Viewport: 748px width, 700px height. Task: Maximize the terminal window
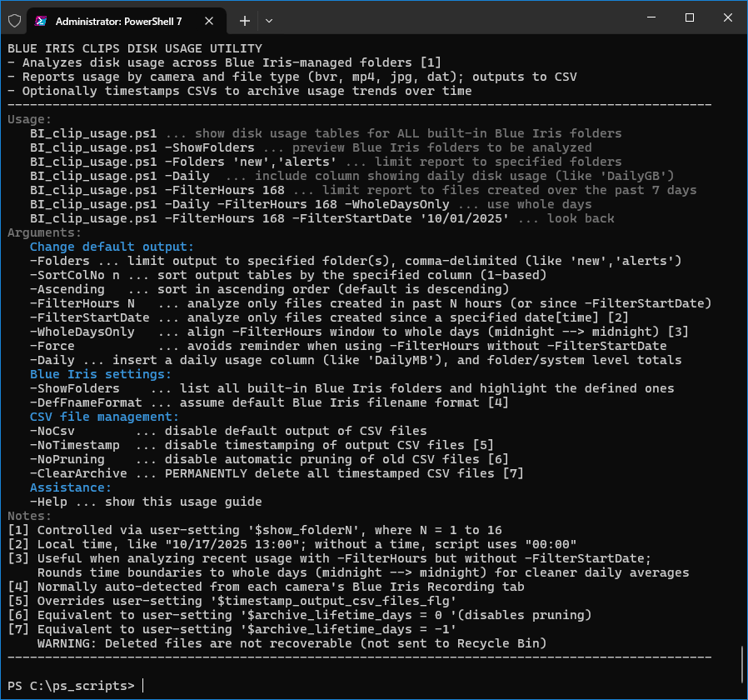pyautogui.click(x=690, y=17)
